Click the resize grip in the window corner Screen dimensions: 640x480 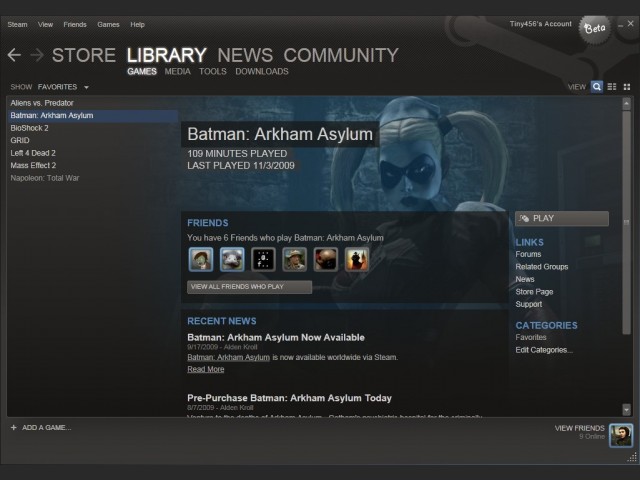point(631,458)
